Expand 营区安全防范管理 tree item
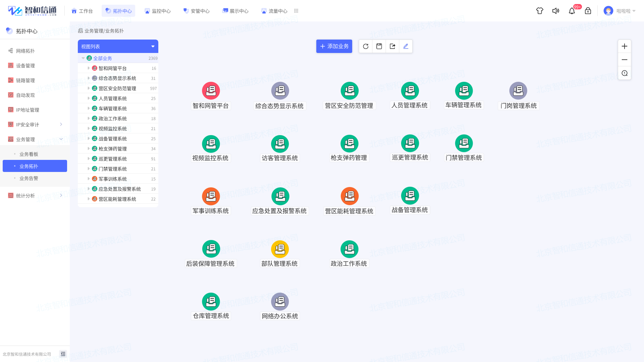This screenshot has width=644, height=362. pos(89,88)
